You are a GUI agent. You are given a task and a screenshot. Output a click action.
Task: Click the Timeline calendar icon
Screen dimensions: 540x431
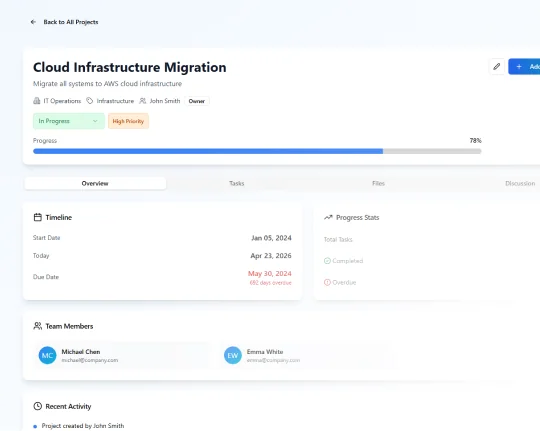click(38, 217)
